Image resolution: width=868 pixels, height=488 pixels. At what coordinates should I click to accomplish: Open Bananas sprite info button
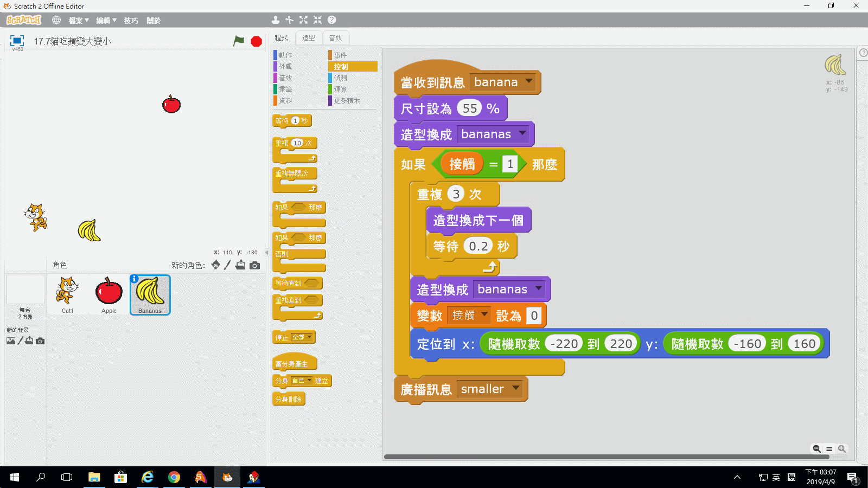click(135, 279)
